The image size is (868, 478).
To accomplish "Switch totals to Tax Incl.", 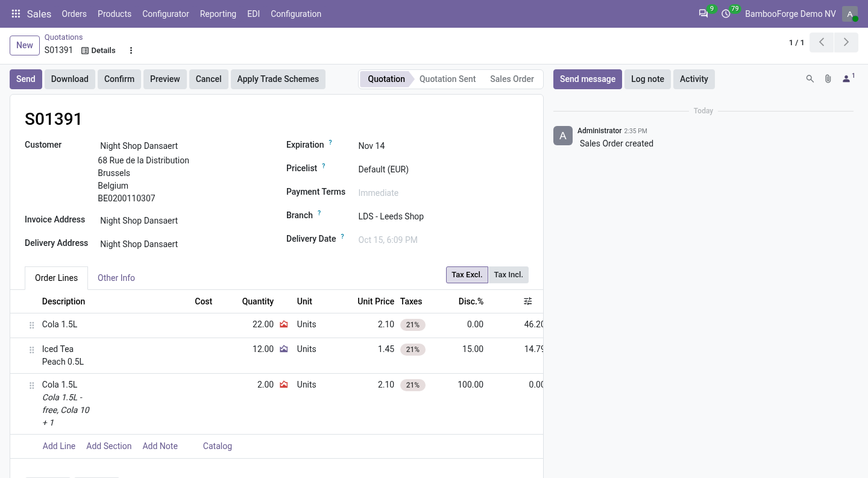I will point(509,275).
